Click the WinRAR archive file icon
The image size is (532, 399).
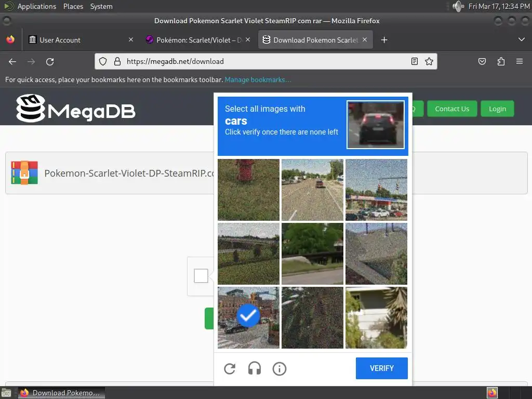coord(24,172)
